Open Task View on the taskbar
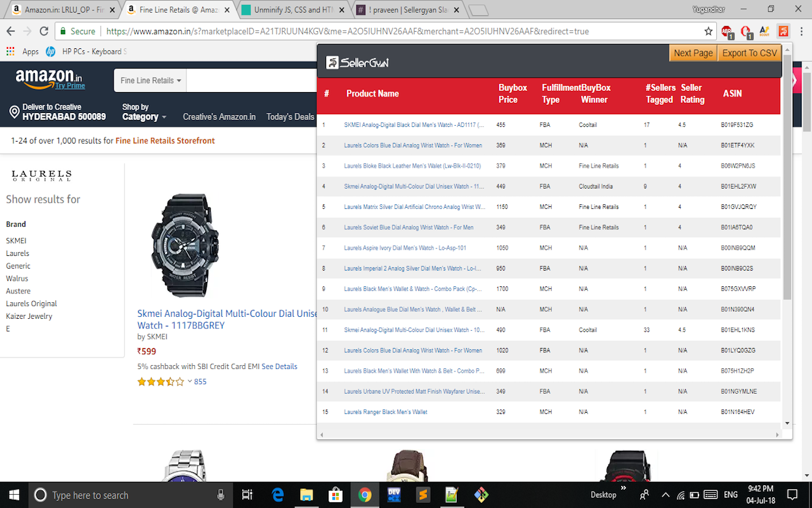Screen dimensions: 812x508 247,495
